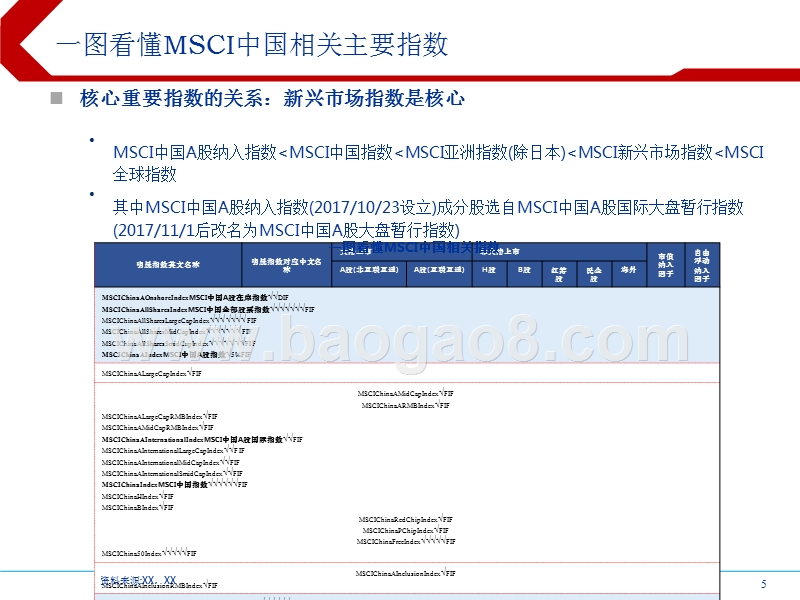Click the heading '核心重要指数的关系：新兴市场指数是核心'
This screenshot has height=600, width=800.
[272, 98]
